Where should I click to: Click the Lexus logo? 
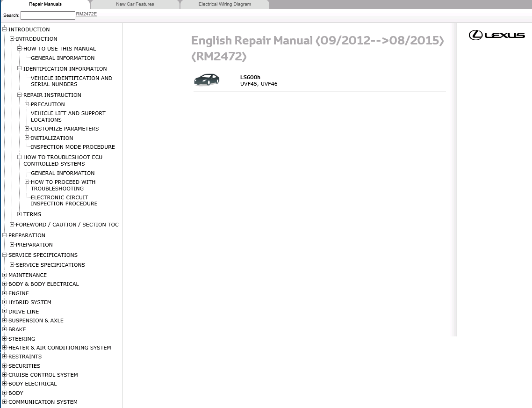(x=497, y=35)
